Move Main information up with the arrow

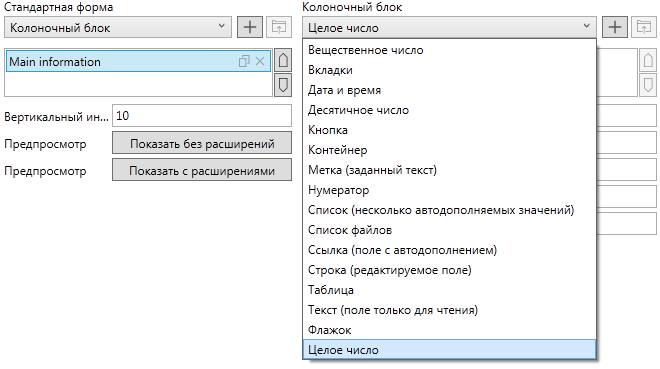click(x=283, y=60)
